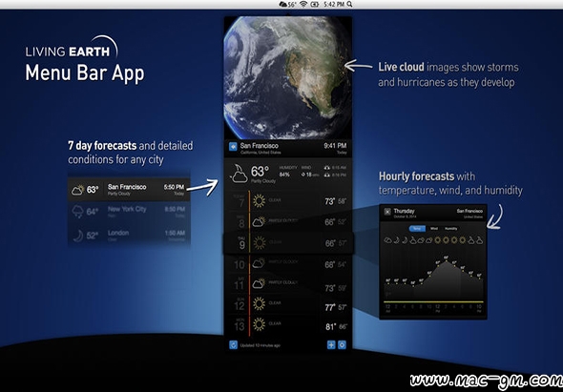Click the first sun icon in hourly row
563x392 pixels.
click(x=438, y=240)
